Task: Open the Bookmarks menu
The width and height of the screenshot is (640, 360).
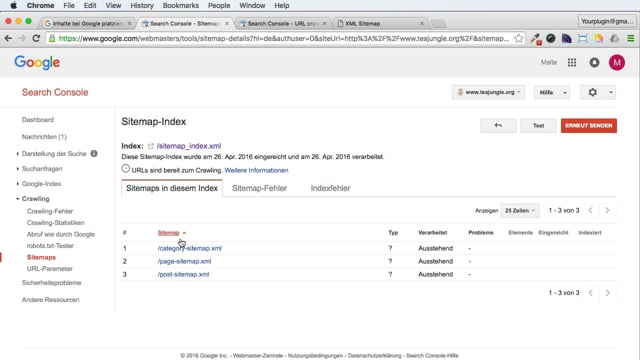Action: [x=180, y=5]
